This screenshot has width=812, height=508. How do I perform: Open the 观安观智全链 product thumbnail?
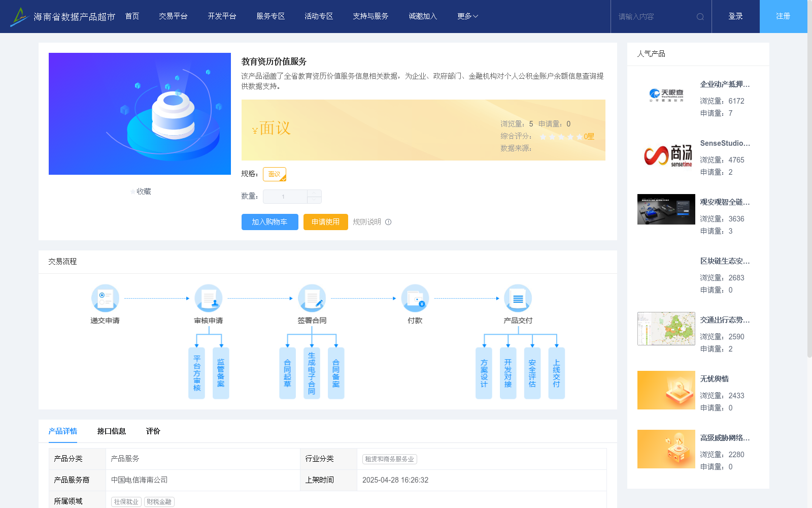666,209
